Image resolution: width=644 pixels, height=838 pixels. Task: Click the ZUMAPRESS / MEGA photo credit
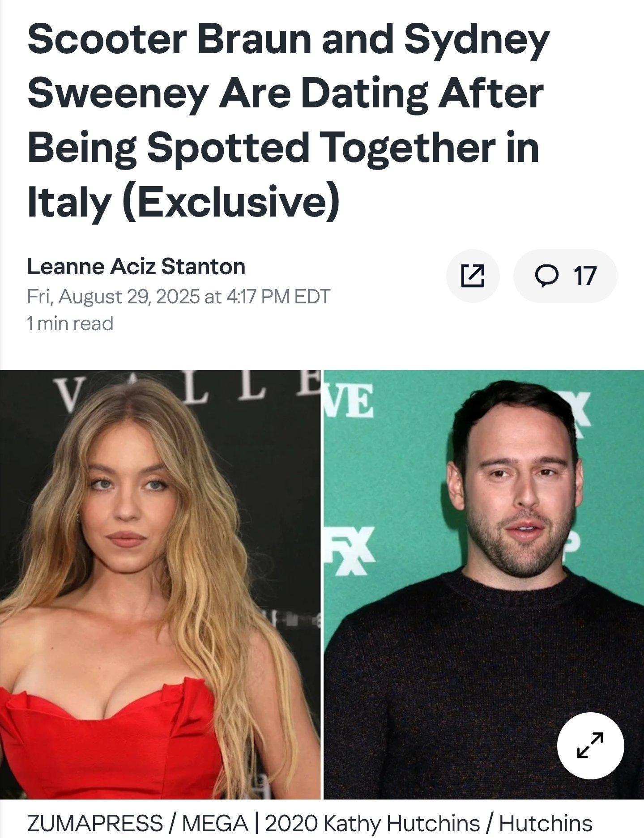coord(138,822)
